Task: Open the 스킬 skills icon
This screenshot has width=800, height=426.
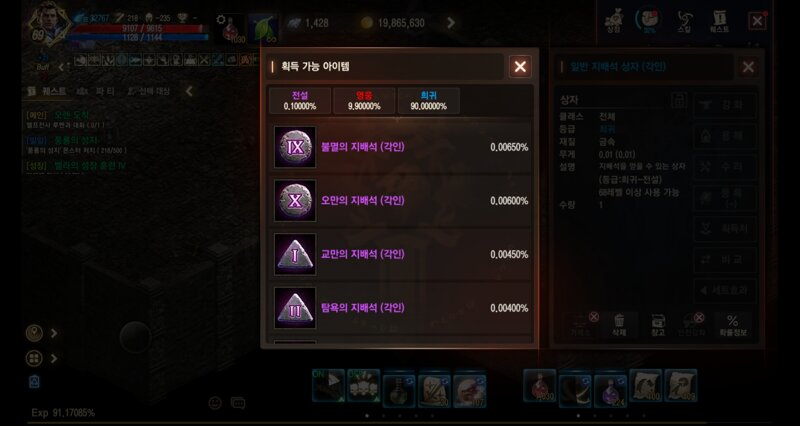Action: (685, 21)
